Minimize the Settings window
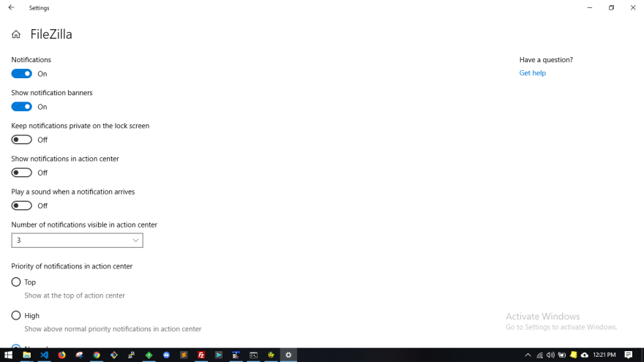 point(590,7)
